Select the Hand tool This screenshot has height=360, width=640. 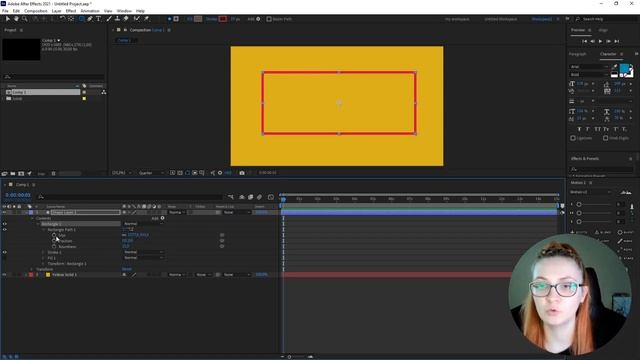click(x=16, y=19)
